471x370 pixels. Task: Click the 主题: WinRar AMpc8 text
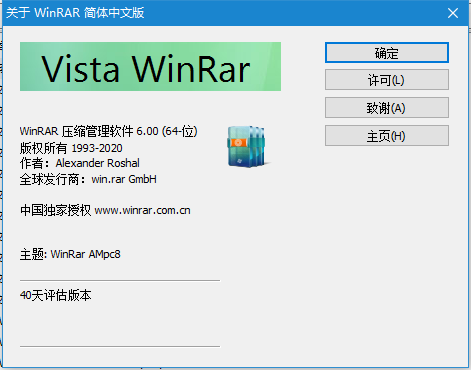70,254
